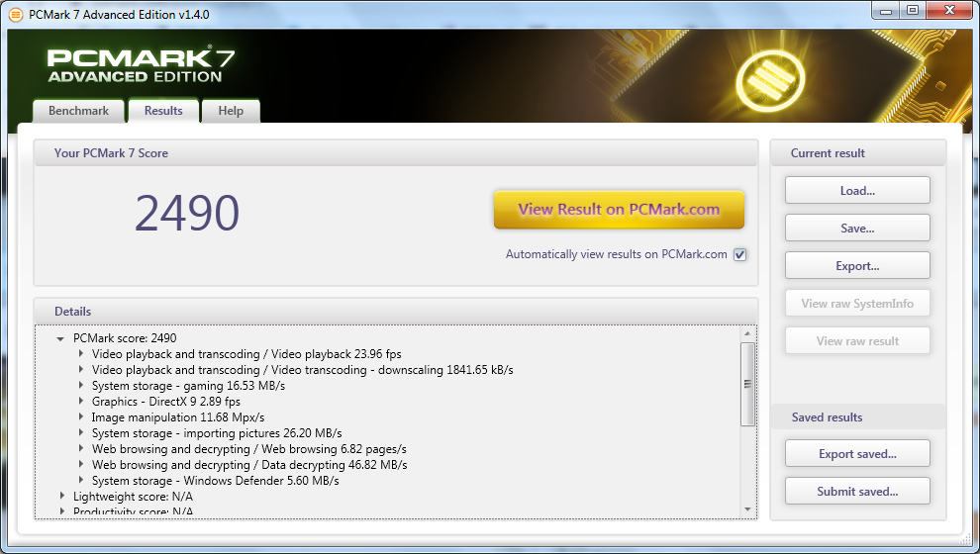Click the Save... button
Viewport: 980px width, 554px height.
coord(857,228)
